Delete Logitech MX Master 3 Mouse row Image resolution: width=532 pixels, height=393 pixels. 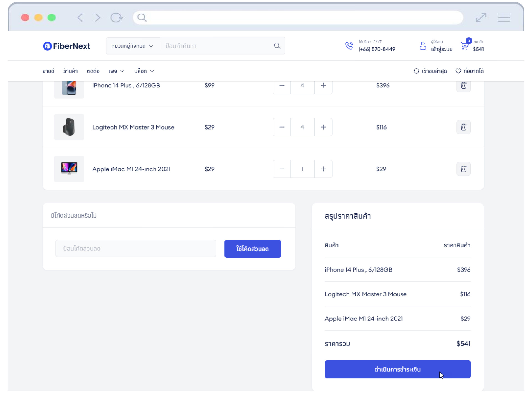(464, 127)
